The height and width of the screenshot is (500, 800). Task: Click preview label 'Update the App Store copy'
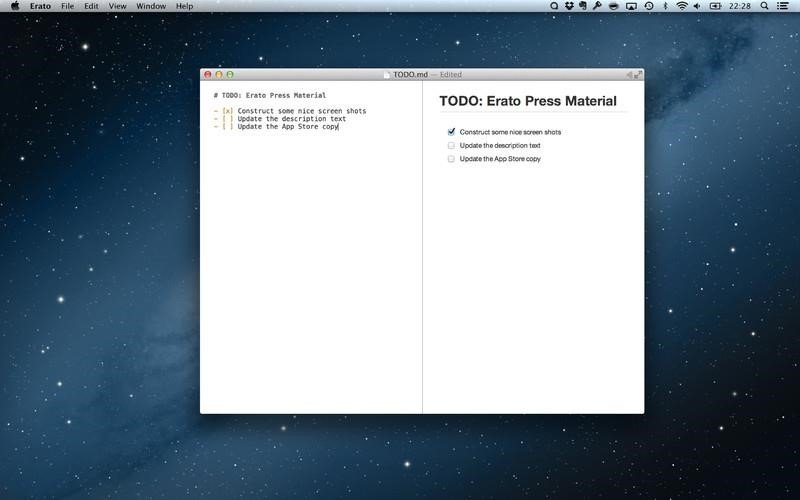click(500, 159)
